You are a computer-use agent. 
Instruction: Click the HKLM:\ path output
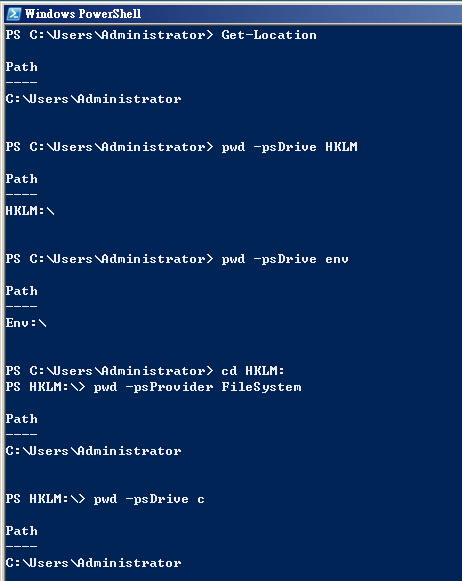(30, 211)
